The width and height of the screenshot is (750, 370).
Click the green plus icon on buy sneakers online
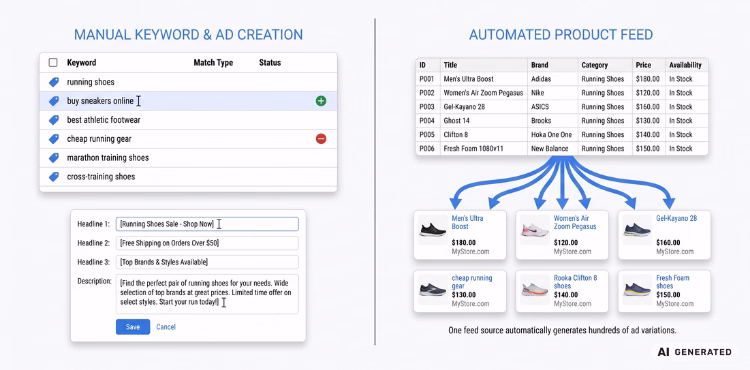click(321, 101)
